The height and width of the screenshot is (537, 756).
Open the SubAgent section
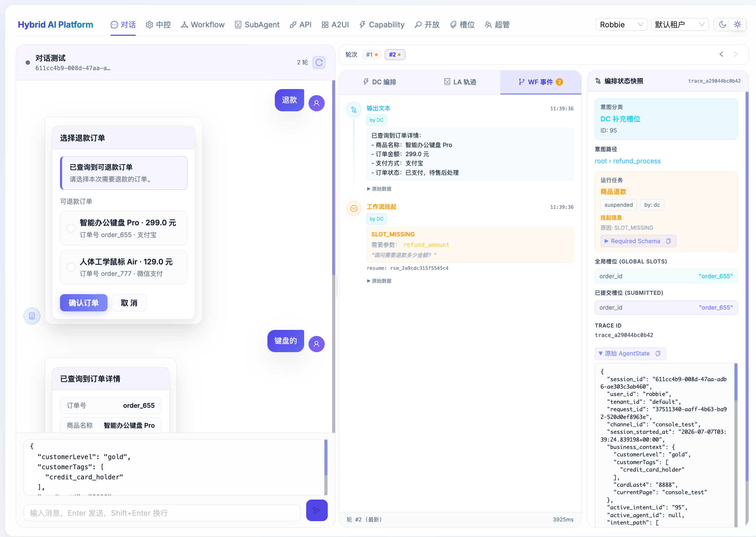pyautogui.click(x=257, y=25)
